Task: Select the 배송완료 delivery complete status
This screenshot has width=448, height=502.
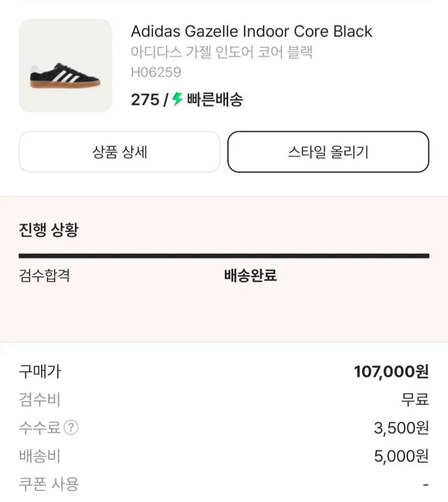Action: coord(250,276)
